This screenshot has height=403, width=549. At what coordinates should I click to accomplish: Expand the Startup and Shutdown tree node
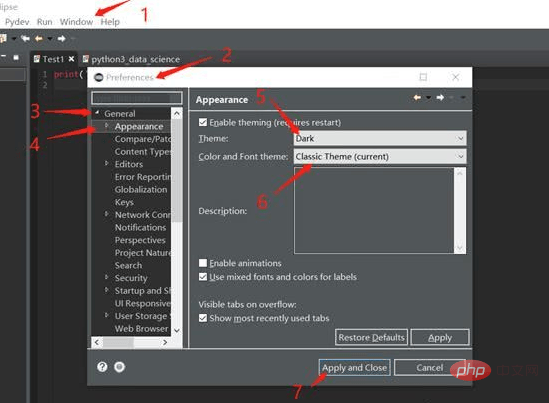(107, 290)
